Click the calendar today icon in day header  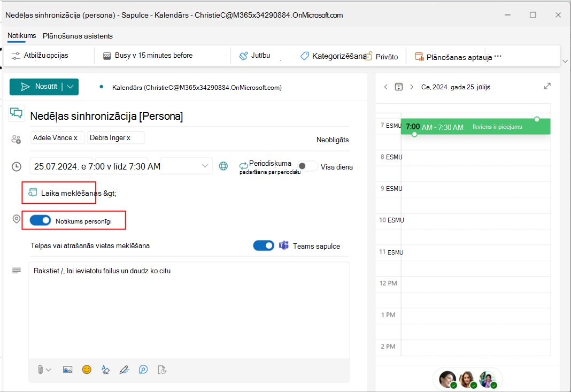[x=399, y=87]
